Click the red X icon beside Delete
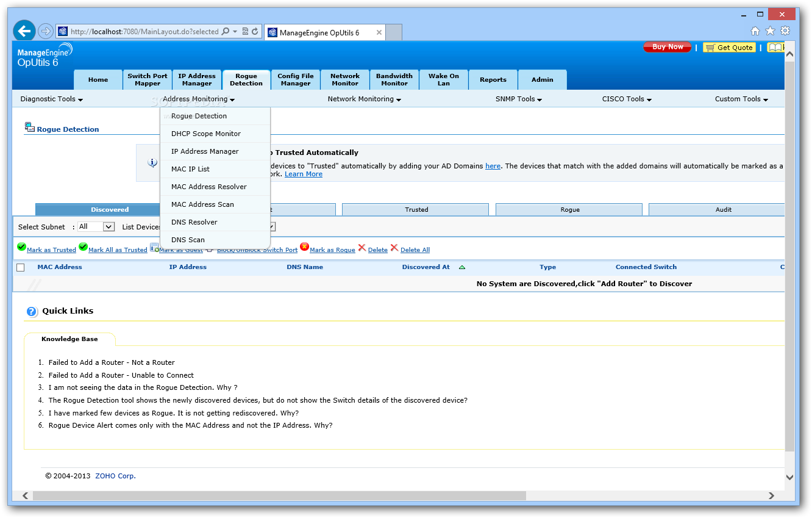This screenshot has width=812, height=518. pos(361,248)
